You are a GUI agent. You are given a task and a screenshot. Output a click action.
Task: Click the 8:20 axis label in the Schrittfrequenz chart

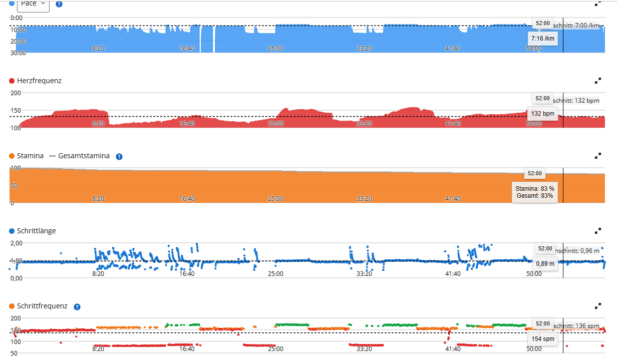98,348
